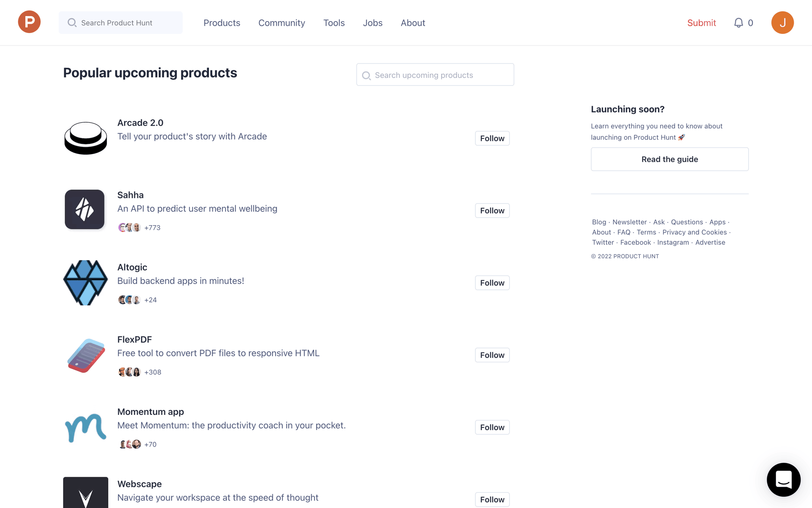The width and height of the screenshot is (812, 508).
Task: Open the FlexPDF title link
Action: click(134, 340)
